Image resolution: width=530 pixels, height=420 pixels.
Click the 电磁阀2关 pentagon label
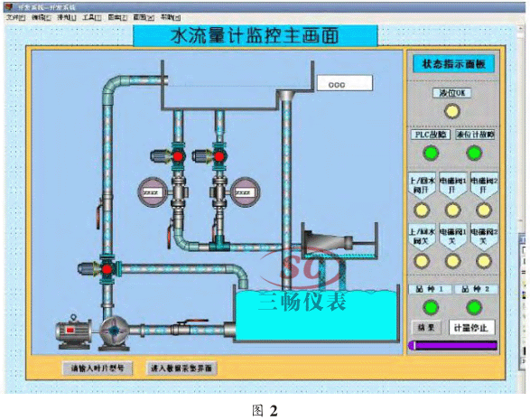(484, 237)
